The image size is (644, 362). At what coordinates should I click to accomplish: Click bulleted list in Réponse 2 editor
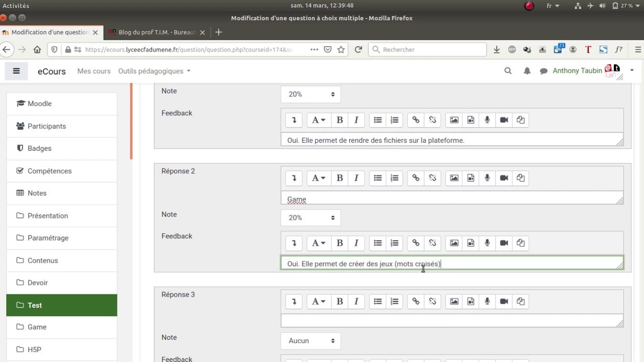pos(378,178)
